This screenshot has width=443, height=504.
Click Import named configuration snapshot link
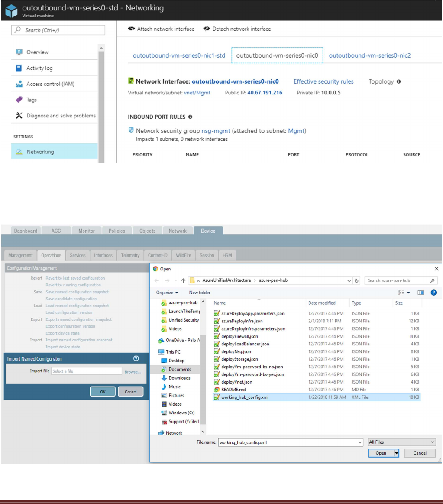tap(79, 340)
